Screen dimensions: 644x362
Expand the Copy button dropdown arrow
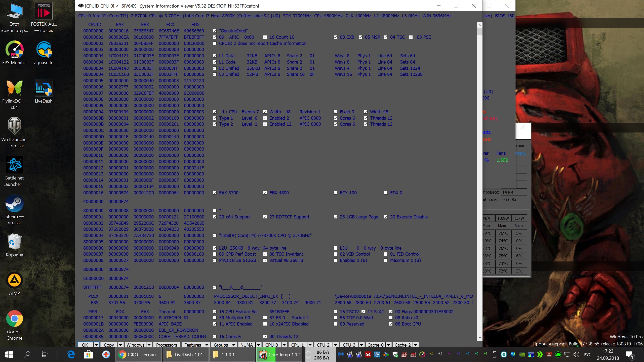(120, 345)
